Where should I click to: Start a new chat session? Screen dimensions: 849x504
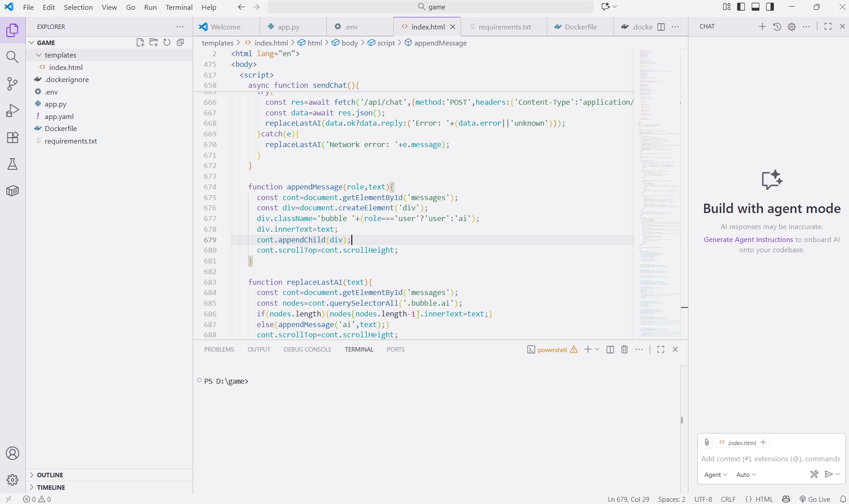762,26
